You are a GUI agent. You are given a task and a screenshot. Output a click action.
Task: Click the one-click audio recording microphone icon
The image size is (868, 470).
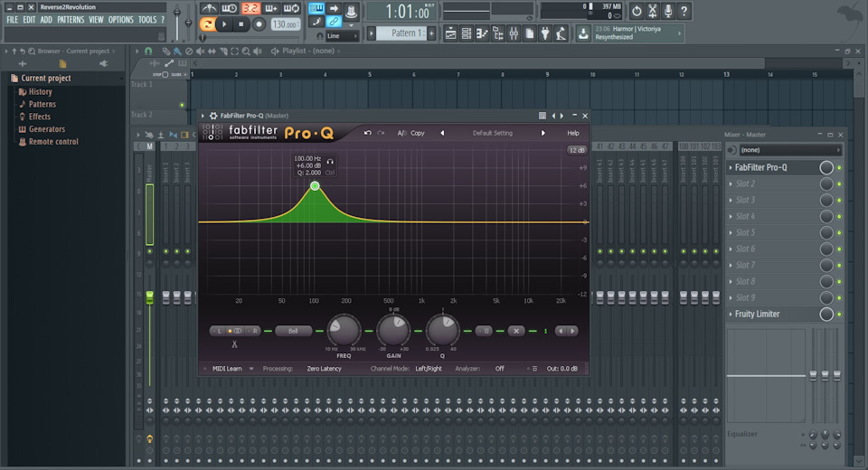click(668, 11)
